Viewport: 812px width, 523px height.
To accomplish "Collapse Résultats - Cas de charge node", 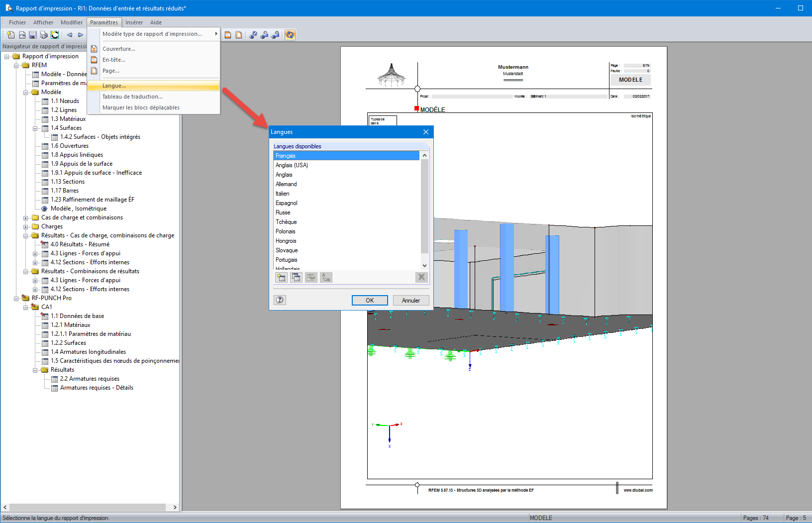I will 26,236.
